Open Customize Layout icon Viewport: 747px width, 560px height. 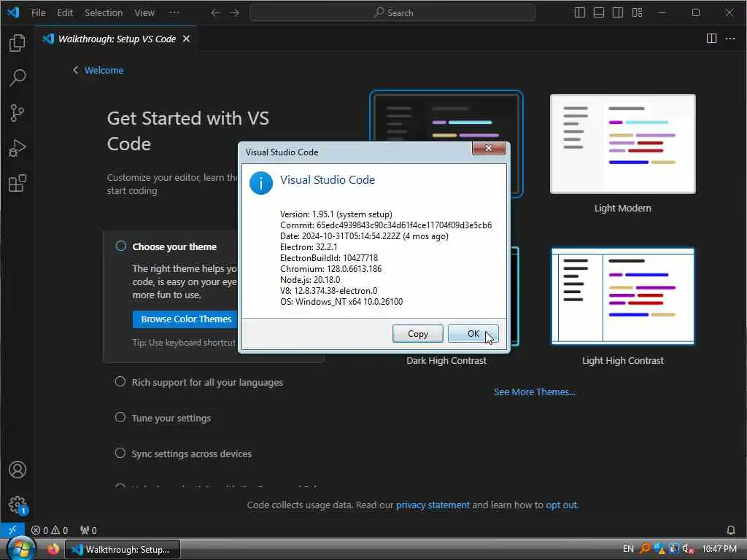[637, 13]
